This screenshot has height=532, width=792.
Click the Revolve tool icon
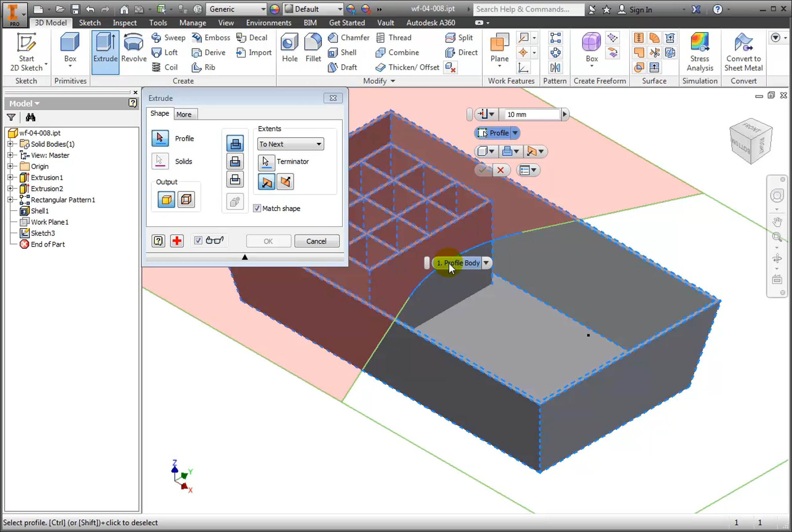133,43
